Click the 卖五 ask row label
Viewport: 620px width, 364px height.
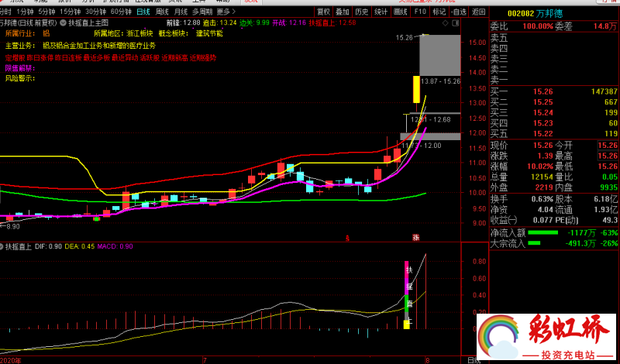pos(499,39)
